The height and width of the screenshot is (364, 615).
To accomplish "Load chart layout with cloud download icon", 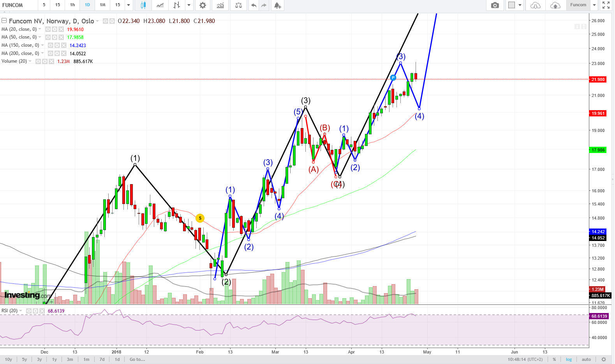I will [x=536, y=5].
